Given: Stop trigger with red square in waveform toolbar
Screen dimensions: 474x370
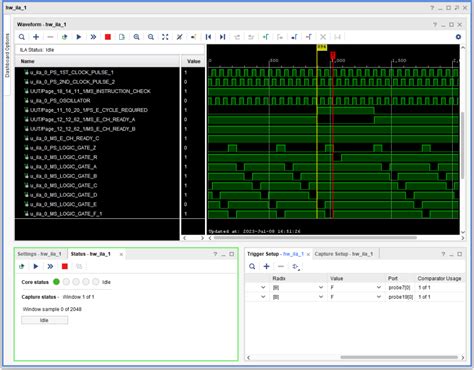Looking at the screenshot, I should pyautogui.click(x=108, y=37).
